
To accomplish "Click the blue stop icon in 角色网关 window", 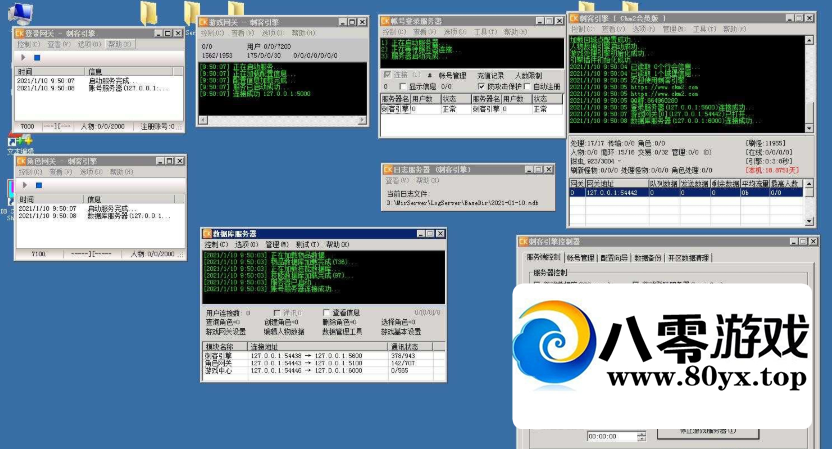I will 38,185.
